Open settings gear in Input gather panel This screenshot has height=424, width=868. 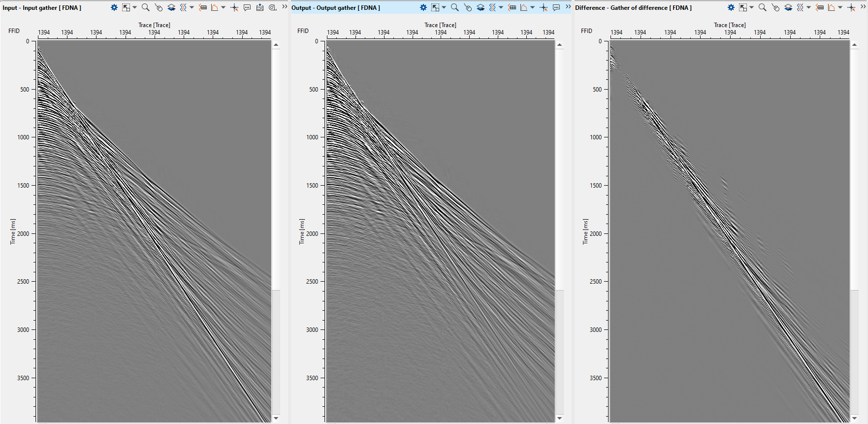tap(114, 7)
